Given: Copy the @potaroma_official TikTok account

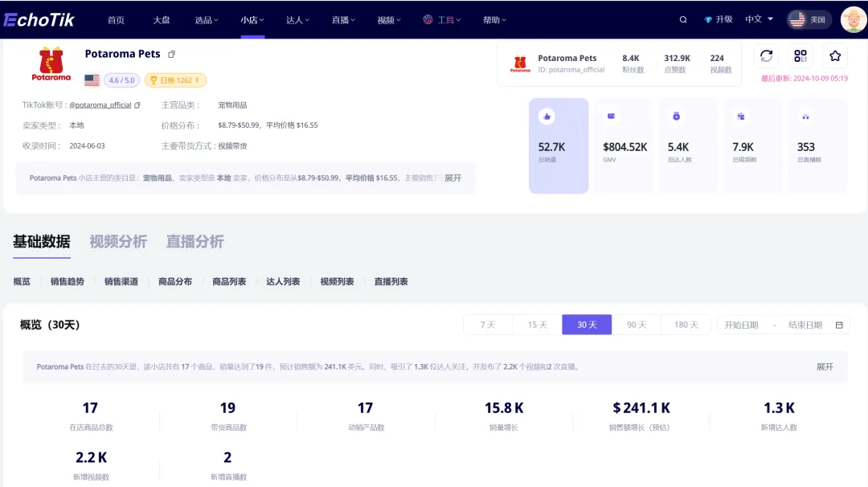Looking at the screenshot, I should (137, 105).
